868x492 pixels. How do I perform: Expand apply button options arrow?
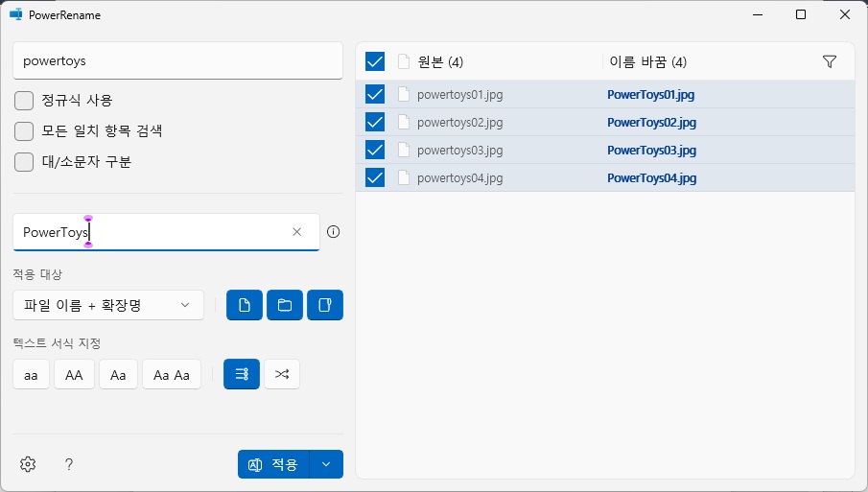click(x=326, y=464)
